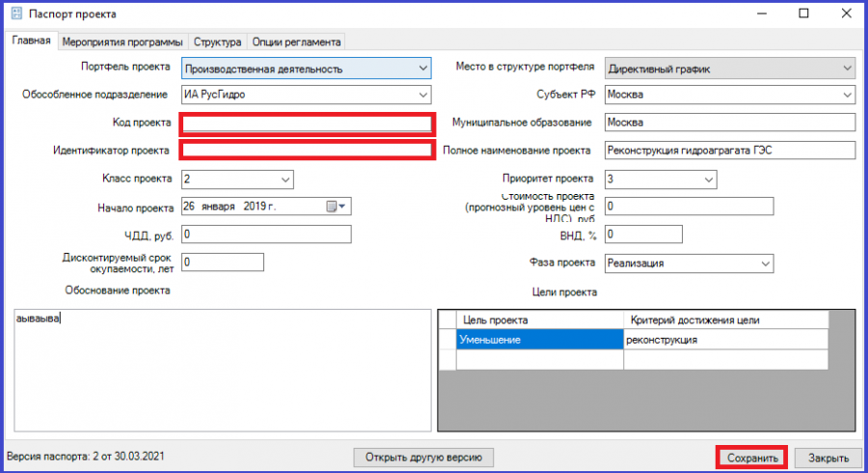
Task: Click the Обоснование проекта text area
Action: [x=223, y=370]
